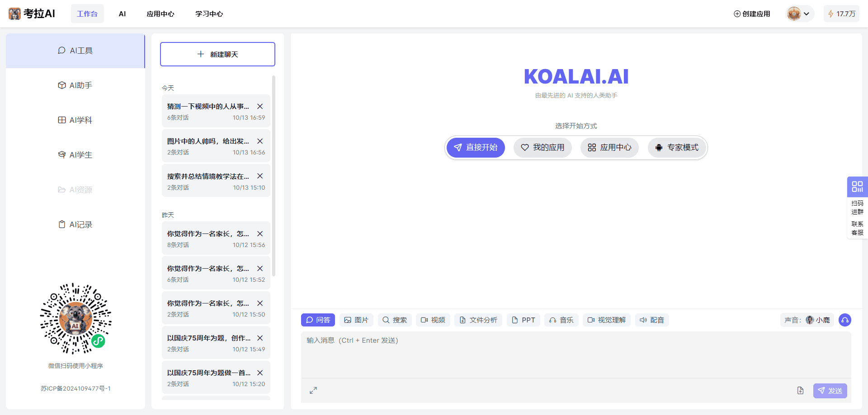
Task: Select the 图片 mode
Action: [x=356, y=320]
